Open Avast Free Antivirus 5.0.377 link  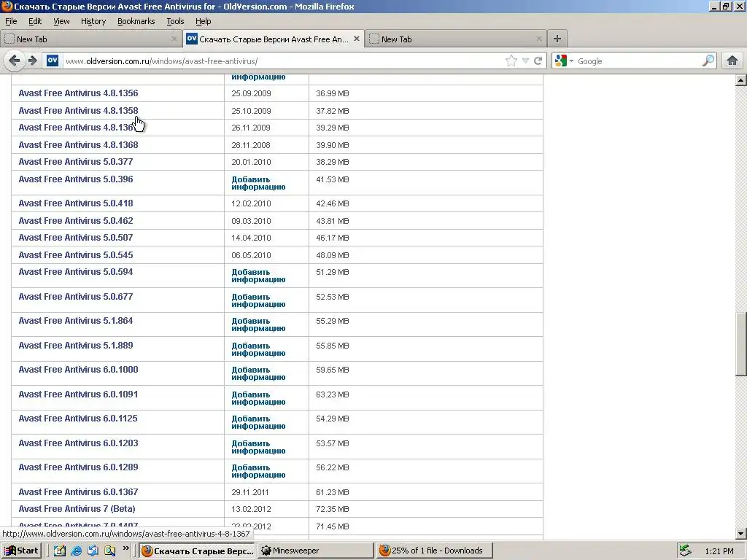coord(76,162)
